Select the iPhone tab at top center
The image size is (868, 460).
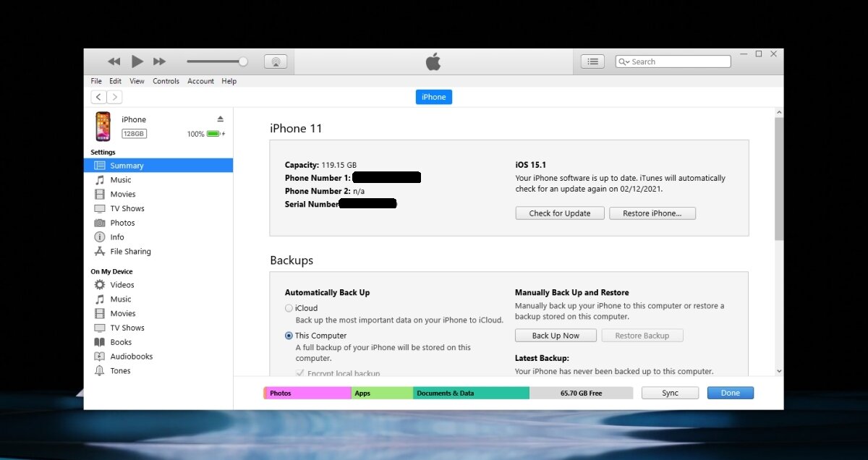[x=433, y=97]
